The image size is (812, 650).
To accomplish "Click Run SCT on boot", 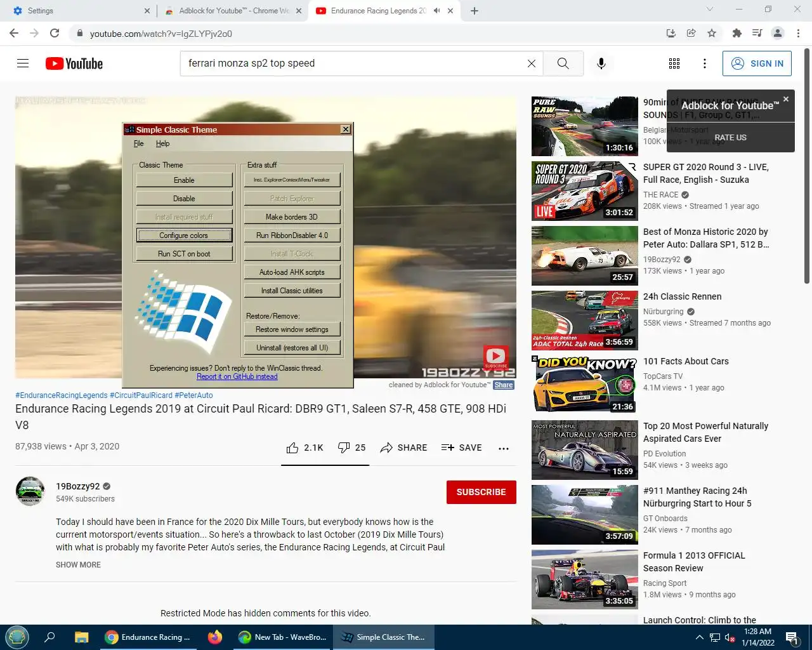I will click(x=184, y=254).
